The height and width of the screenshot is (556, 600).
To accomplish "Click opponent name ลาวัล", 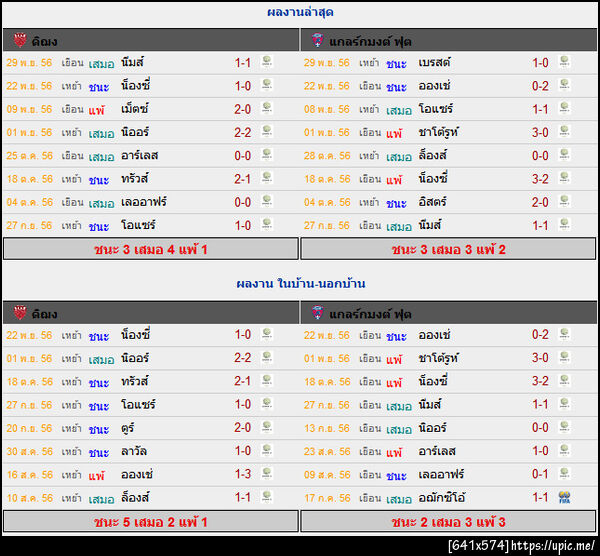I will coord(134,451).
